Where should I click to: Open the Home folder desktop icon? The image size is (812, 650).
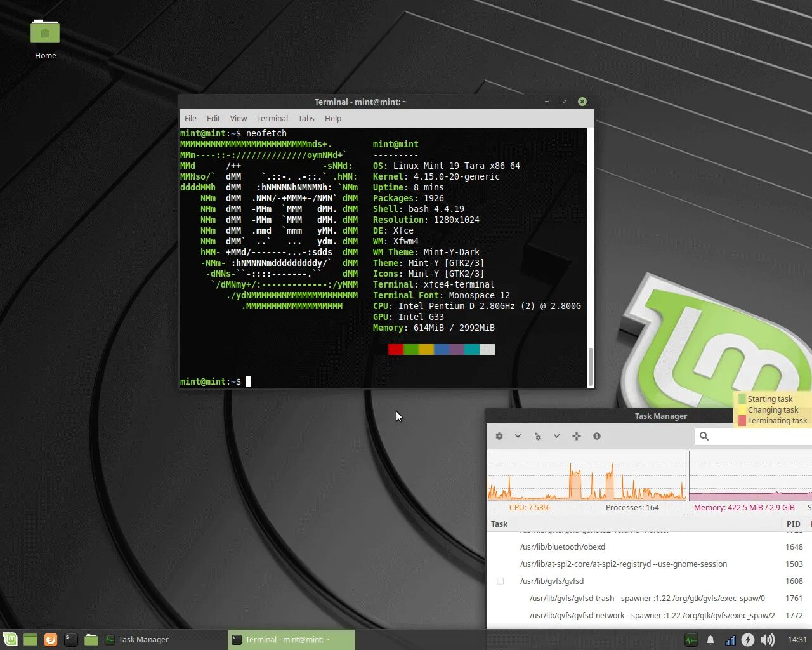45,39
